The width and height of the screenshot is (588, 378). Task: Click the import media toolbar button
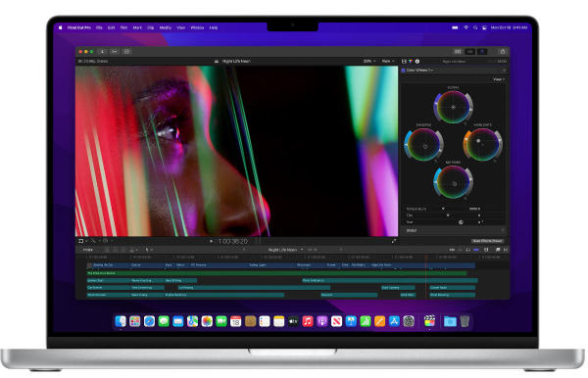click(x=102, y=51)
